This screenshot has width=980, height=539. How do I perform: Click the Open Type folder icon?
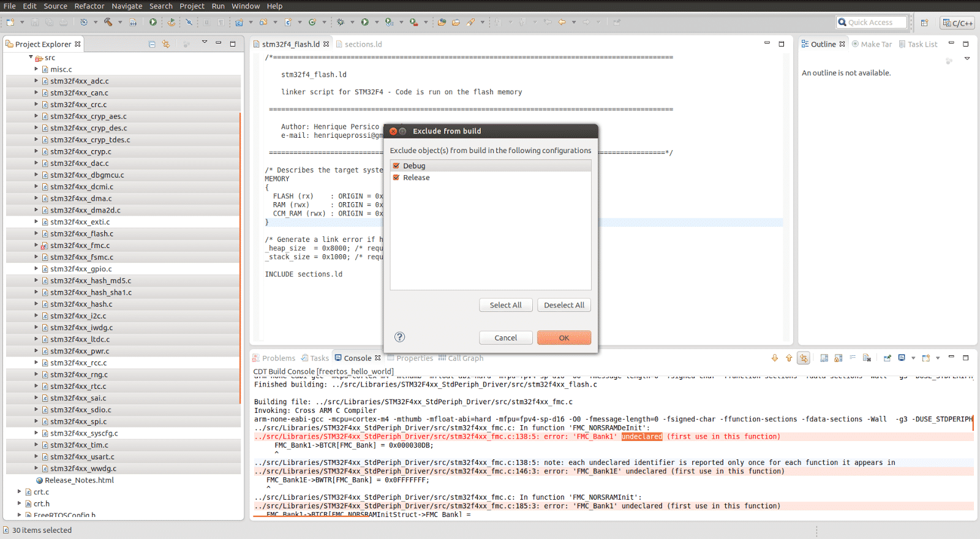point(442,22)
